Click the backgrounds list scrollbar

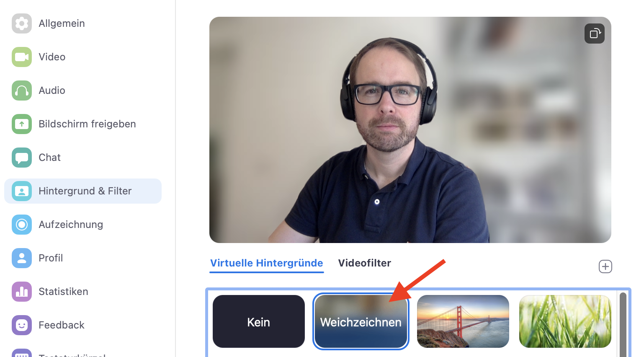623,325
